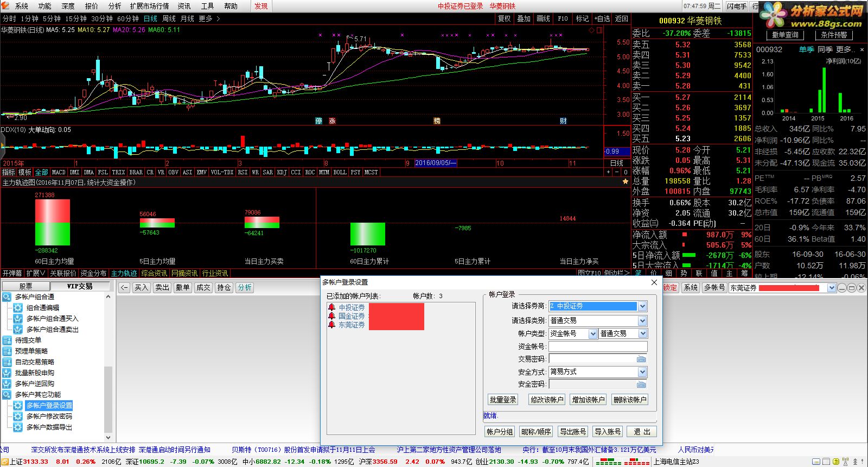Click the application logo at top-left
The height and width of the screenshot is (467, 868).
click(x=5, y=6)
